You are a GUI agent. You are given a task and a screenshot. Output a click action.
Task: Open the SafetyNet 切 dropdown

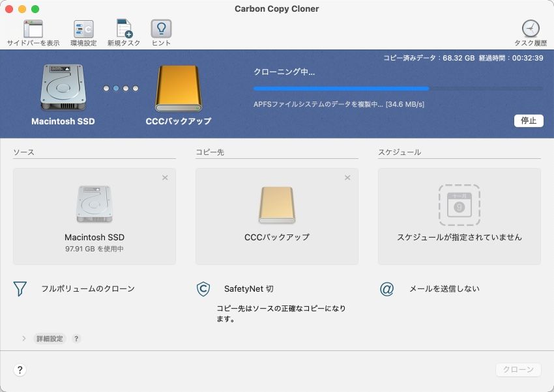pyautogui.click(x=249, y=289)
